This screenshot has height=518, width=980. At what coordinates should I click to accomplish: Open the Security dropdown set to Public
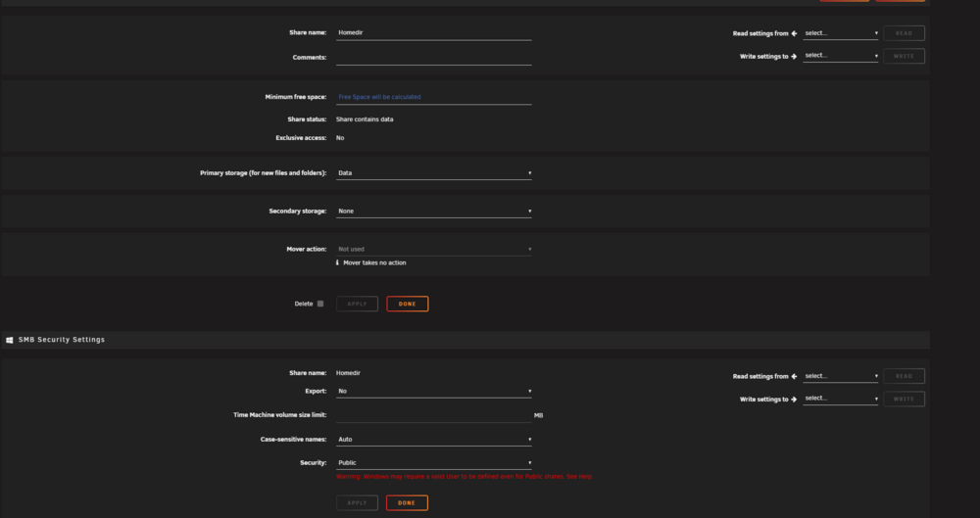click(x=434, y=463)
